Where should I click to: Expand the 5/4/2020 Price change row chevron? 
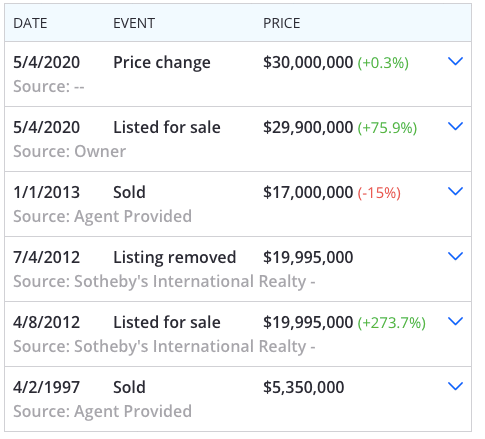click(455, 61)
